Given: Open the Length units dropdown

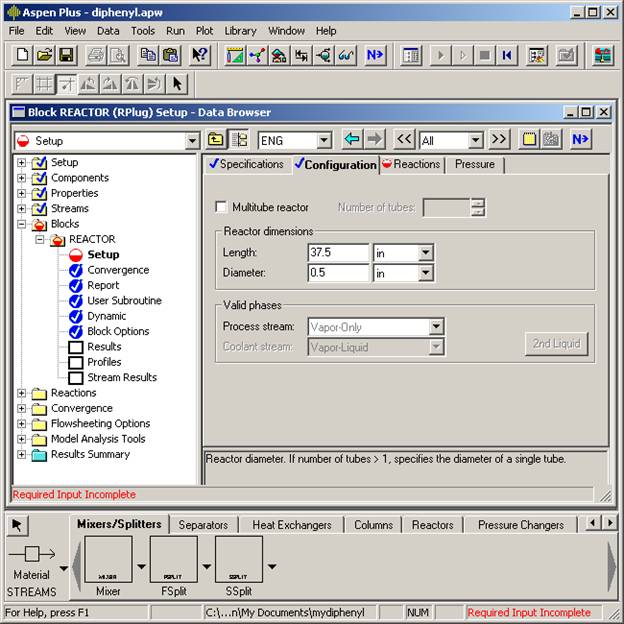Looking at the screenshot, I should [425, 254].
